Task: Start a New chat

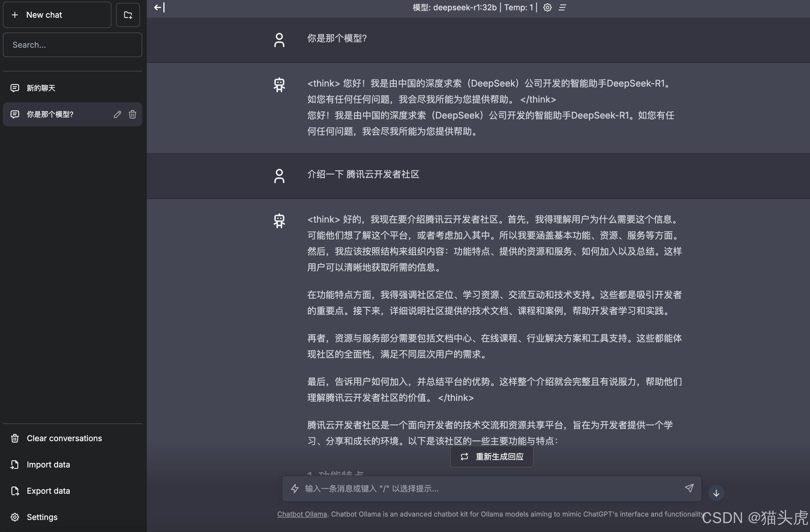Action: 57,15
